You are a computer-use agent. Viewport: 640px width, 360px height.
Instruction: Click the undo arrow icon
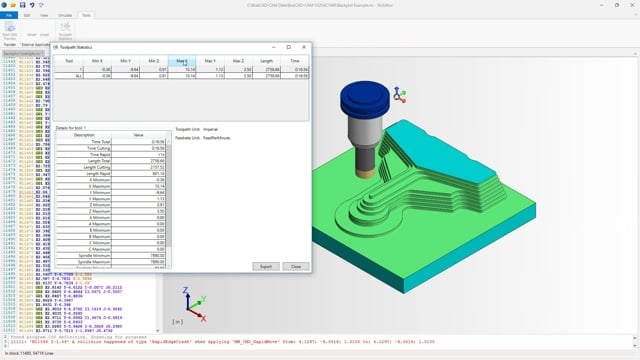tap(32, 5)
